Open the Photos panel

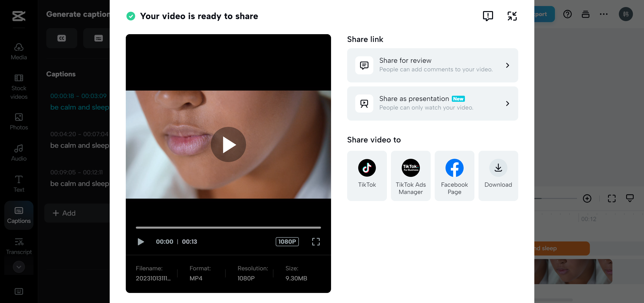(x=19, y=121)
